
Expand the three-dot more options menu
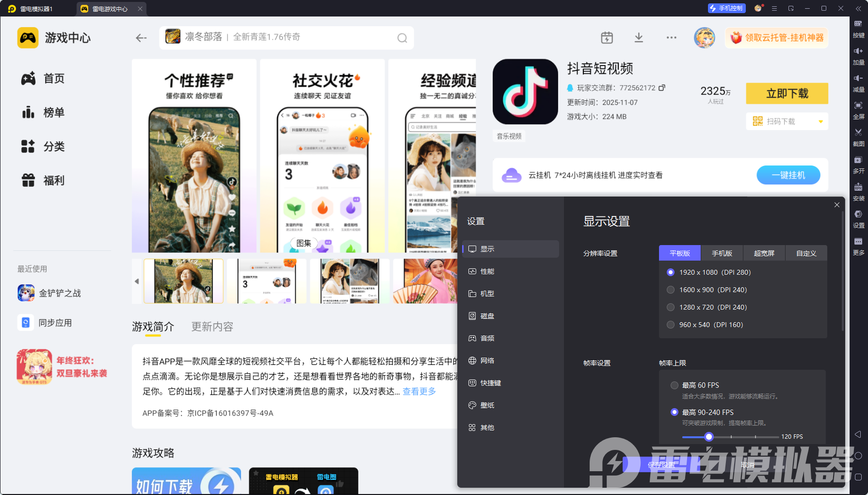(x=671, y=38)
